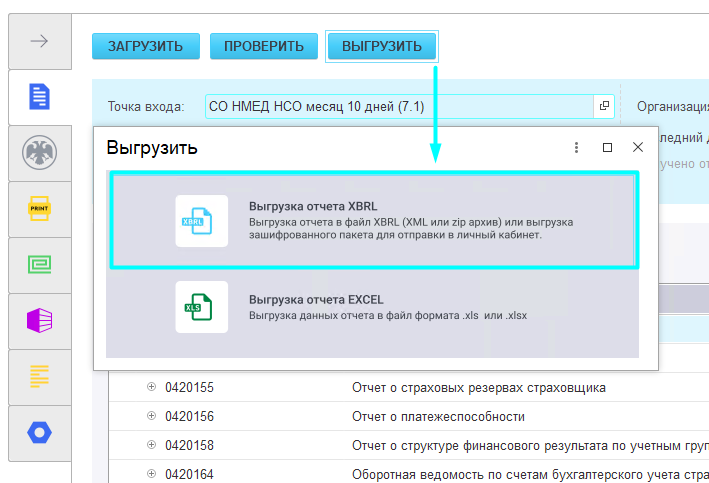Choose Выгрузка отчета EXCEL option

click(x=372, y=307)
